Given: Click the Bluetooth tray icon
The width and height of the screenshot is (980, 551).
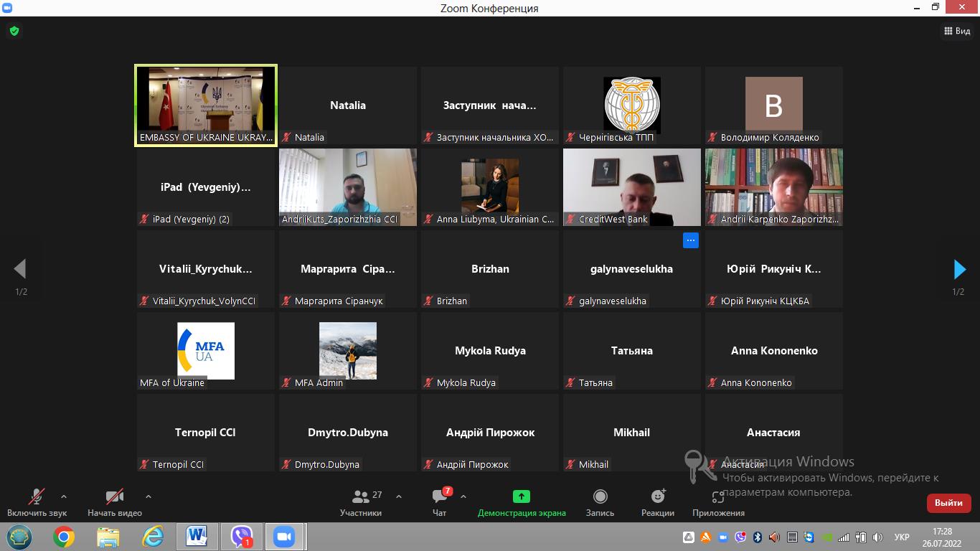Looking at the screenshot, I should [758, 537].
